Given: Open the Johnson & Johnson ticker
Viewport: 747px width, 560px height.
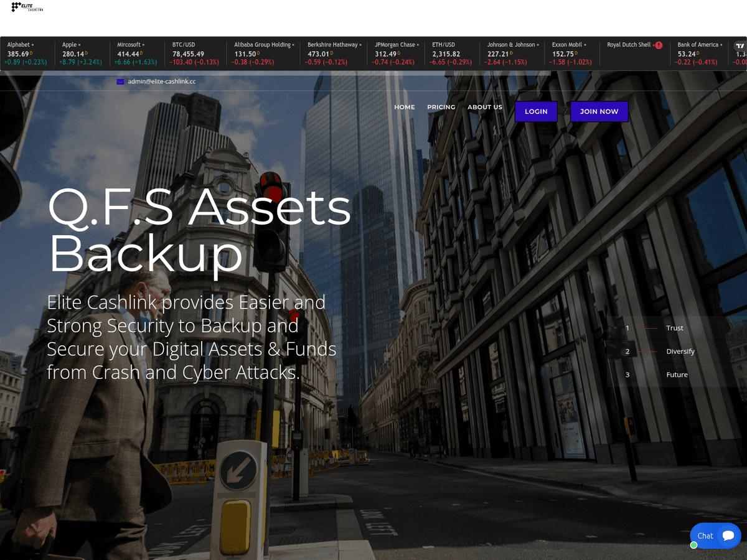Looking at the screenshot, I should point(513,54).
